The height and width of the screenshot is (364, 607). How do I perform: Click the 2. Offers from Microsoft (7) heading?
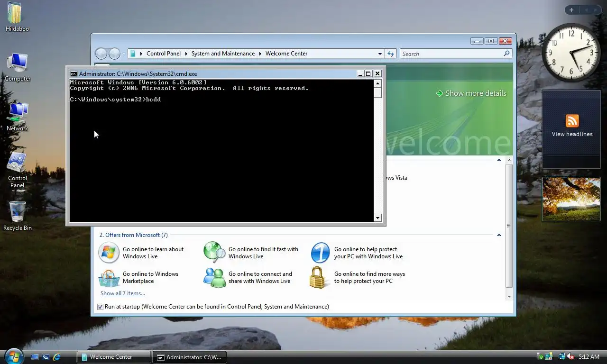[x=133, y=235]
